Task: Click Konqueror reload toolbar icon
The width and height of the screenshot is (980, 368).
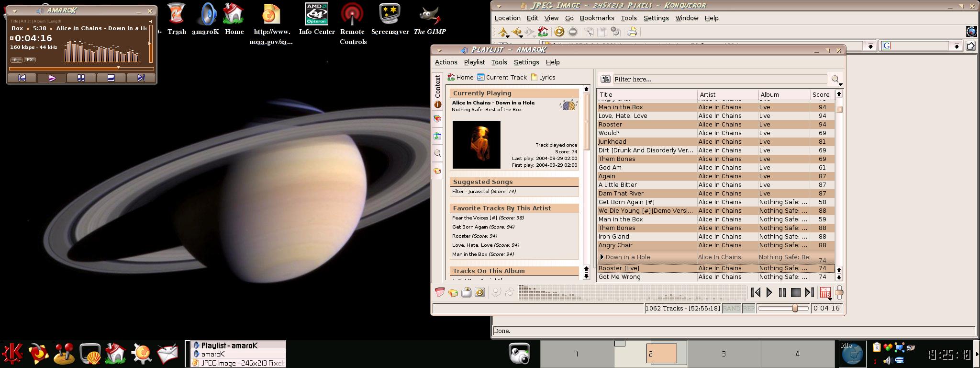Action: [559, 32]
